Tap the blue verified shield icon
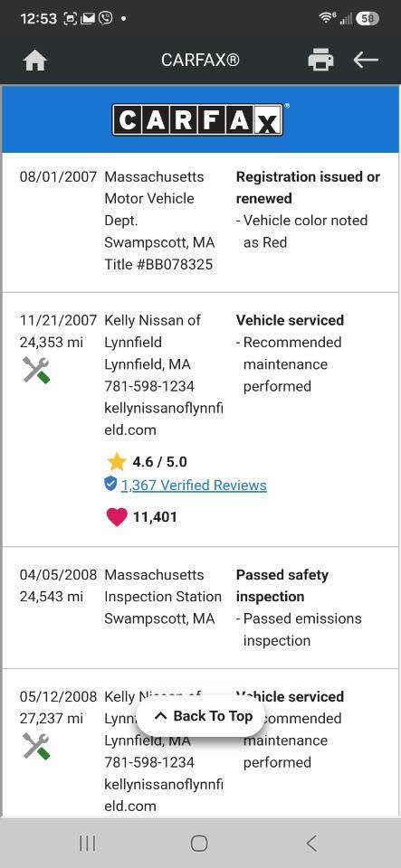 click(110, 485)
